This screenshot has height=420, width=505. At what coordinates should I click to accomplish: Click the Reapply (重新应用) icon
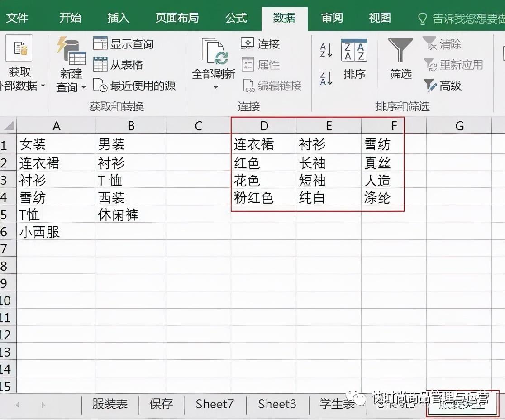pos(430,64)
